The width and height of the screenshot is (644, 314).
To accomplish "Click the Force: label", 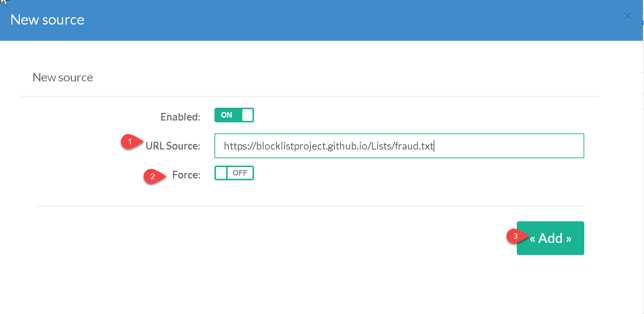I will [x=186, y=175].
